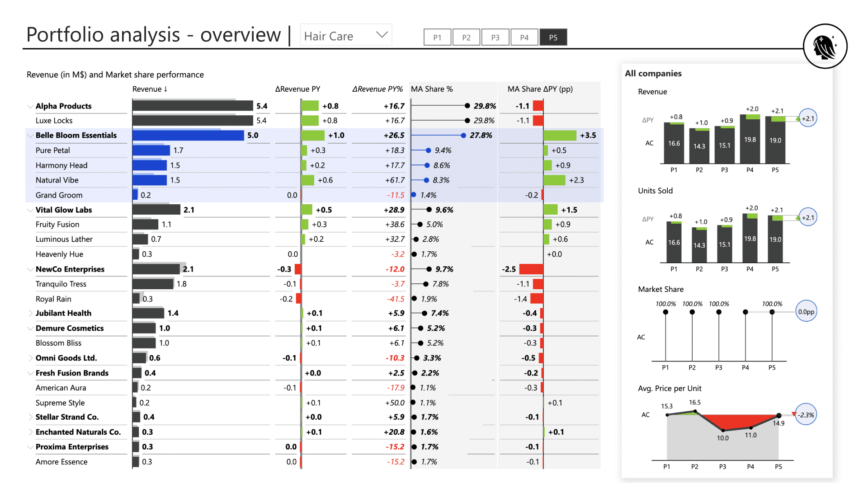This screenshot has height=488, width=868.
Task: Open the Hair Care category dropdown
Action: point(381,34)
